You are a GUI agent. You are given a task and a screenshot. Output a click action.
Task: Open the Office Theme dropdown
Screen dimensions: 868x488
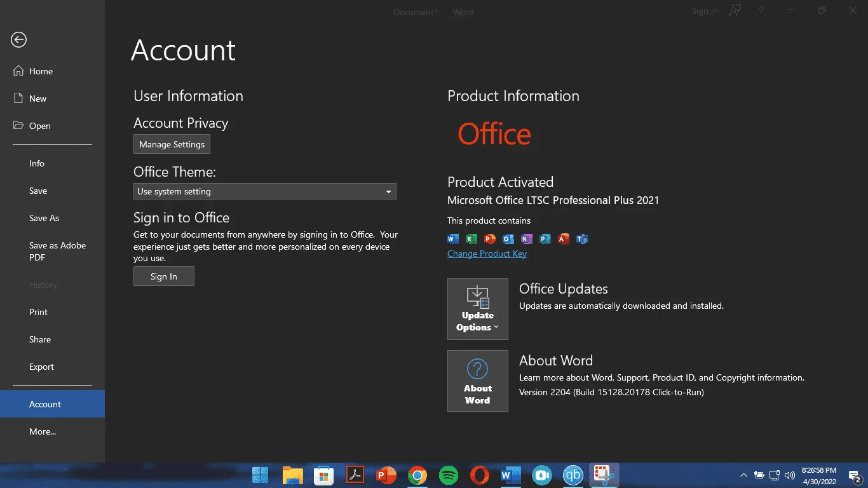pos(265,191)
